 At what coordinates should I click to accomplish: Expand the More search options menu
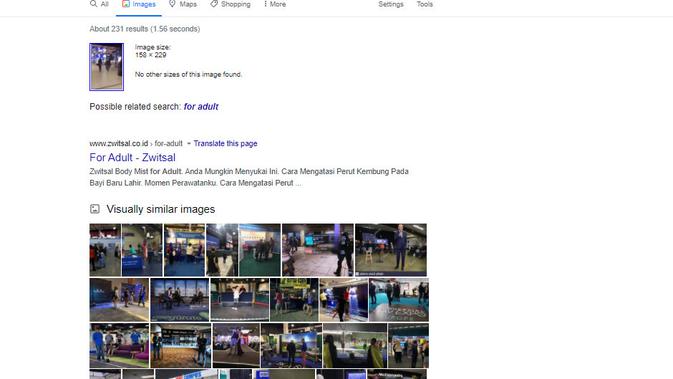(275, 4)
